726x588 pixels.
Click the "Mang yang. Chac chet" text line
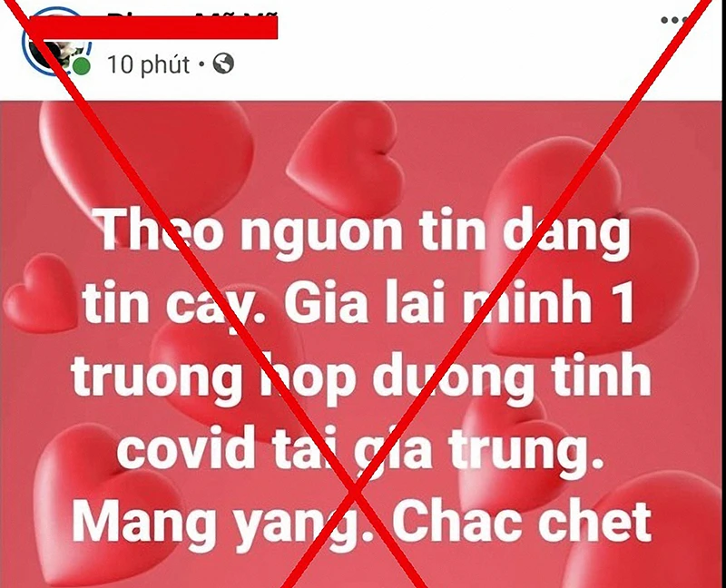click(361, 522)
